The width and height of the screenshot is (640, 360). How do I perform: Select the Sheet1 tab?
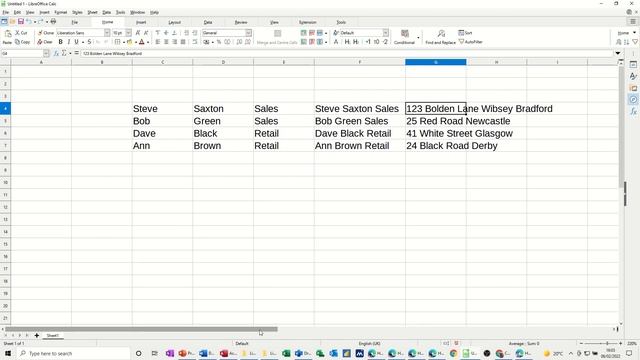[53, 336]
